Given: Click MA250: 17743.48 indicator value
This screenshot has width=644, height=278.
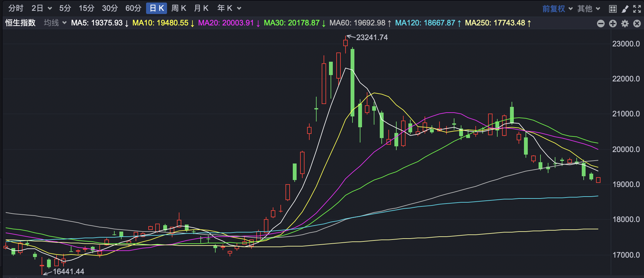Looking at the screenshot, I should [498, 23].
